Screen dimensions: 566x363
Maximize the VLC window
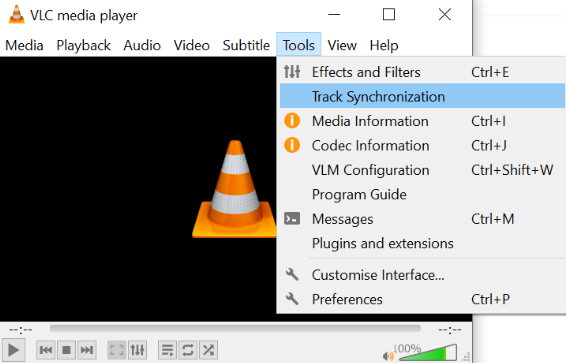pos(389,14)
